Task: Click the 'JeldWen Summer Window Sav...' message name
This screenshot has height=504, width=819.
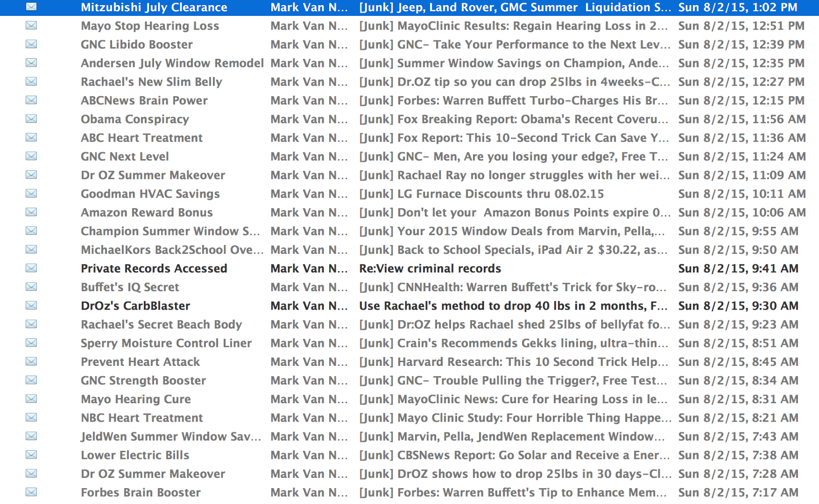Action: [171, 436]
